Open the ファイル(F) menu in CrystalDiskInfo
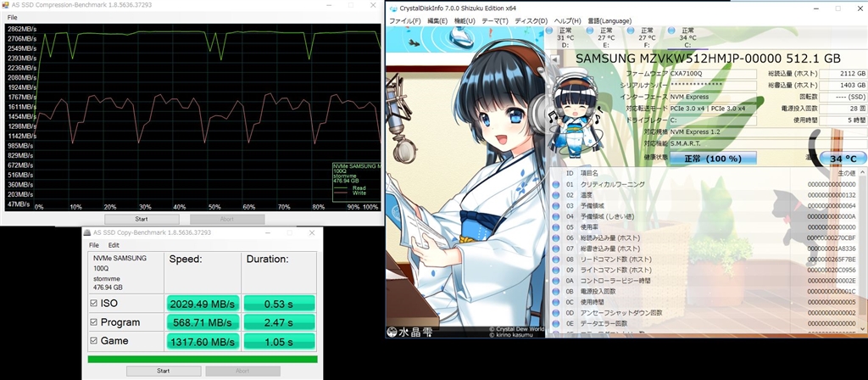Viewport: 868px width, 380px height. (x=404, y=21)
